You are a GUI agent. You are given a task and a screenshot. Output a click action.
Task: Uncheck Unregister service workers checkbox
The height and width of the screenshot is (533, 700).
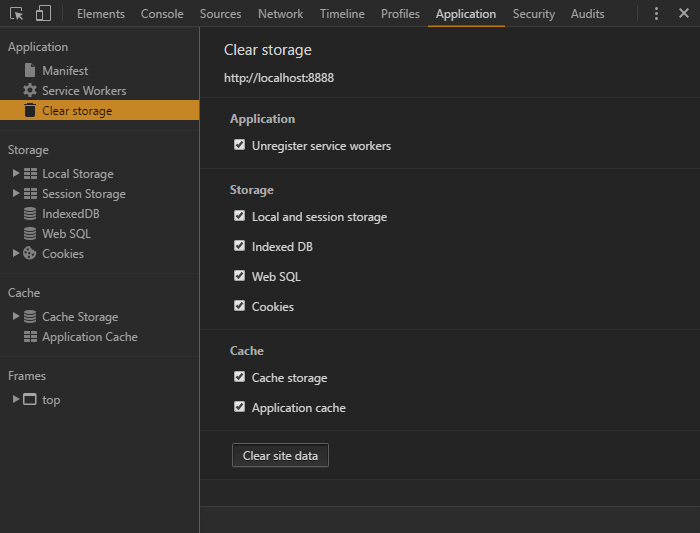[240, 145]
